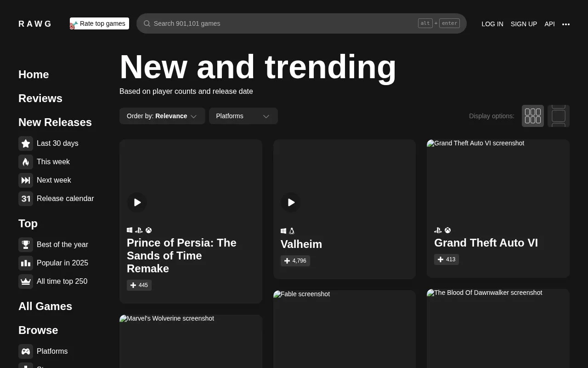Viewport: 588px width, 368px height.
Task: Select the Next week skip-forward icon
Action: click(26, 180)
